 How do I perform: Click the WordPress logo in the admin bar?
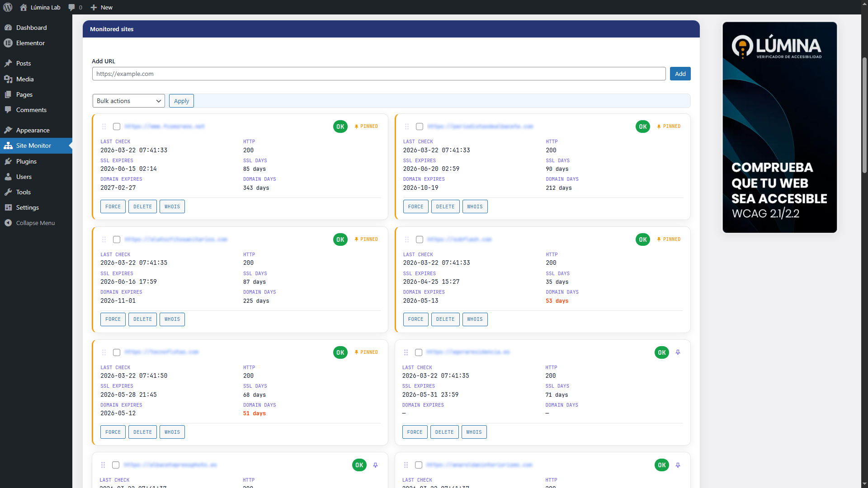tap(8, 7)
